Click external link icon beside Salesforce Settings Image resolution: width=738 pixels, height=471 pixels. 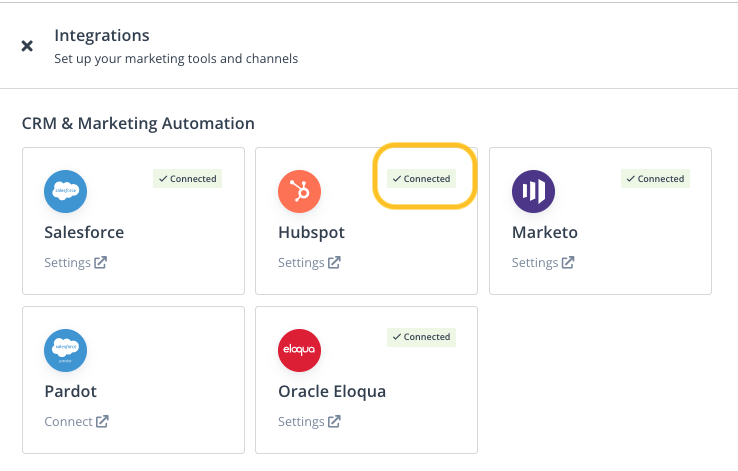coord(100,263)
